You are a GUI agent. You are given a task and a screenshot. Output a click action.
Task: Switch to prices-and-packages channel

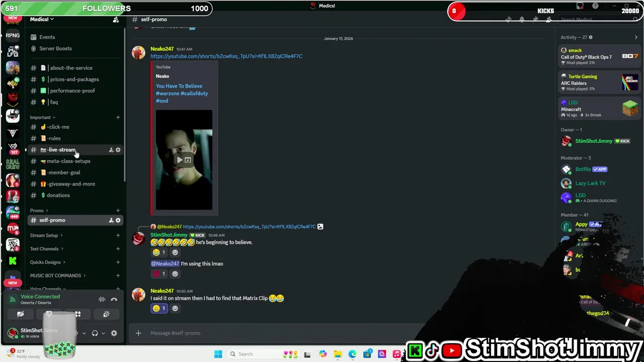pyautogui.click(x=75, y=79)
